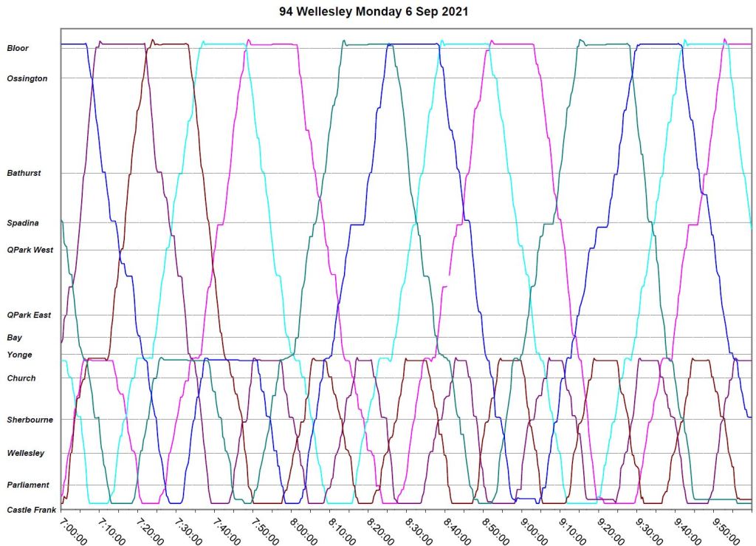Viewport: 756px width, 546px height.
Task: Click the 7:00:00 time tick label
Action: pyautogui.click(x=72, y=530)
